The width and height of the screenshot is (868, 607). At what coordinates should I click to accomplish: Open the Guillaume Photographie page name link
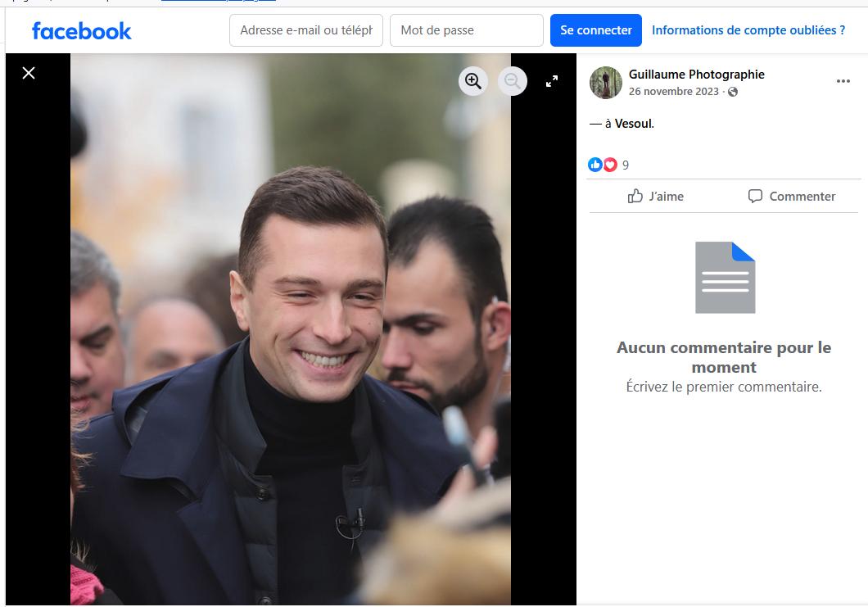click(696, 75)
